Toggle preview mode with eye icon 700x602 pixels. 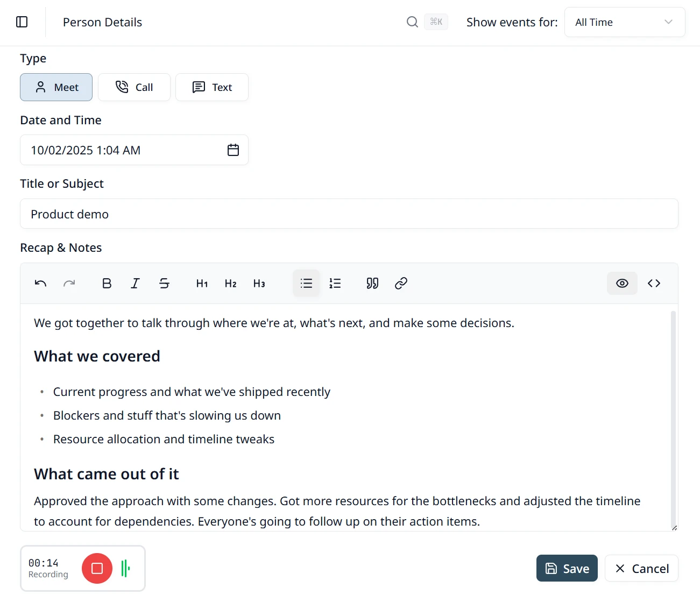coord(622,284)
